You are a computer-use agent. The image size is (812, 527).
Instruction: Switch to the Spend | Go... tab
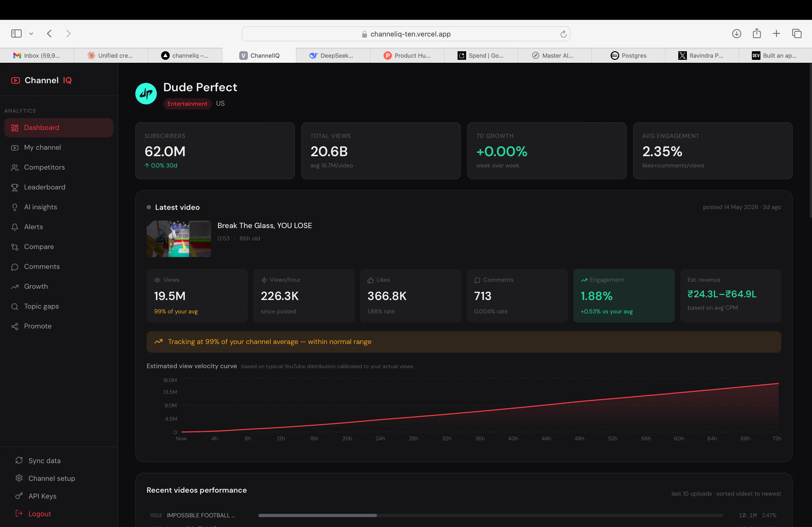tap(481, 55)
